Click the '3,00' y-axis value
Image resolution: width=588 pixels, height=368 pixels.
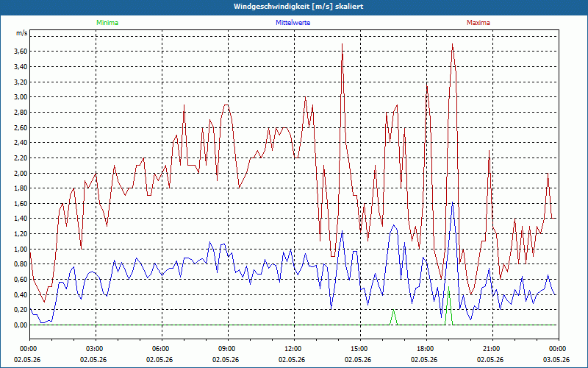coord(21,97)
